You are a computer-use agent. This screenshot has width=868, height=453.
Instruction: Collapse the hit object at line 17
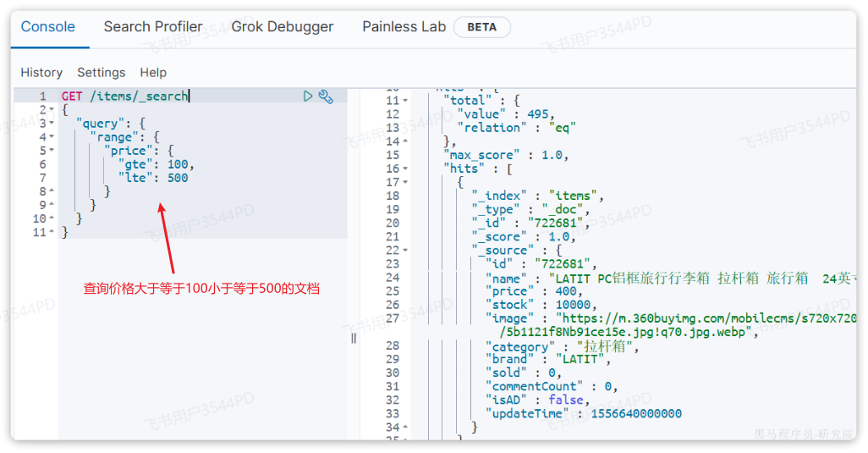[x=405, y=182]
